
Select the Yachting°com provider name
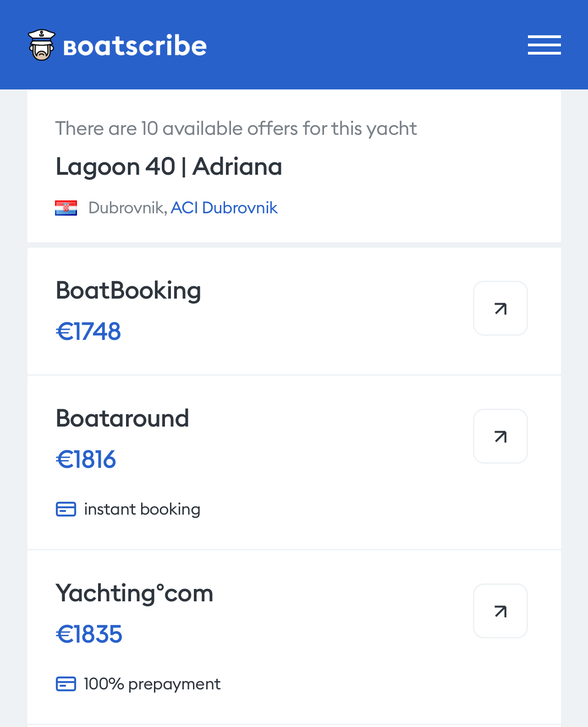[x=134, y=593]
